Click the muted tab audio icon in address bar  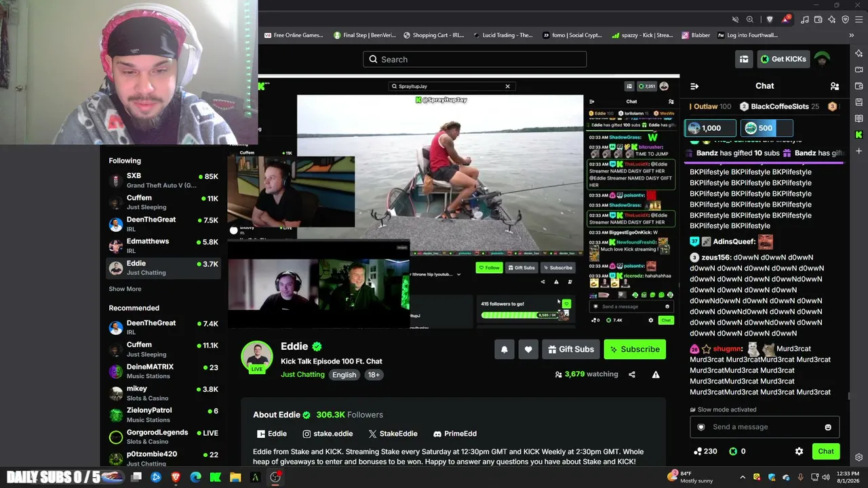[736, 20]
